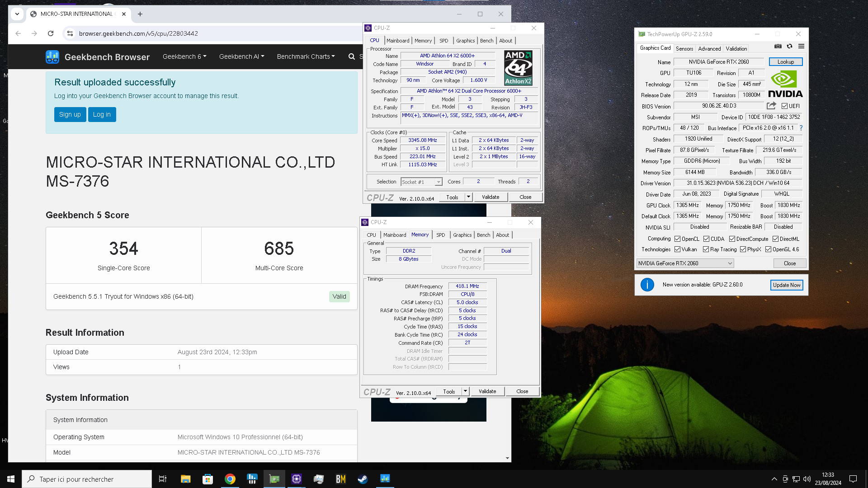Open the Benchmark Charts dropdown
Screen dimensions: 868x488
pyautogui.click(x=306, y=56)
